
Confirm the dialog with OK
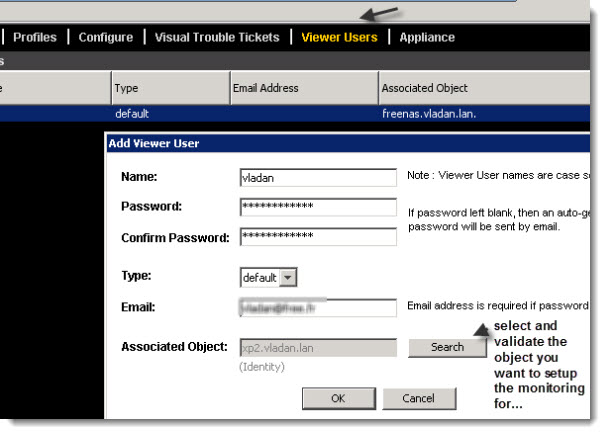click(x=338, y=399)
